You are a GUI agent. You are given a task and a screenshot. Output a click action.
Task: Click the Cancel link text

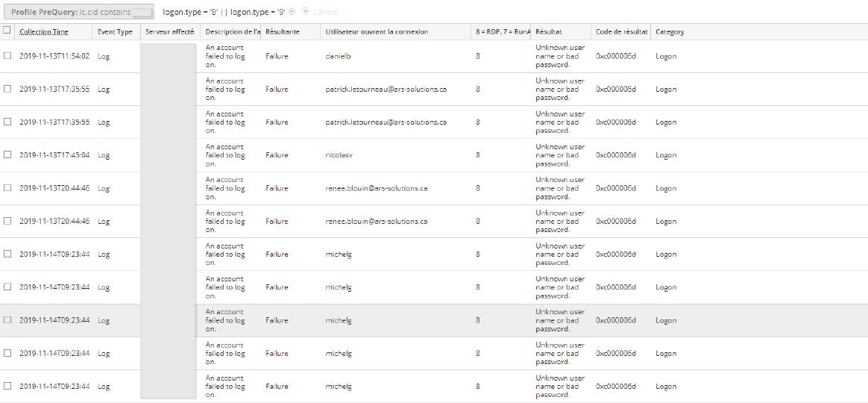pos(325,12)
